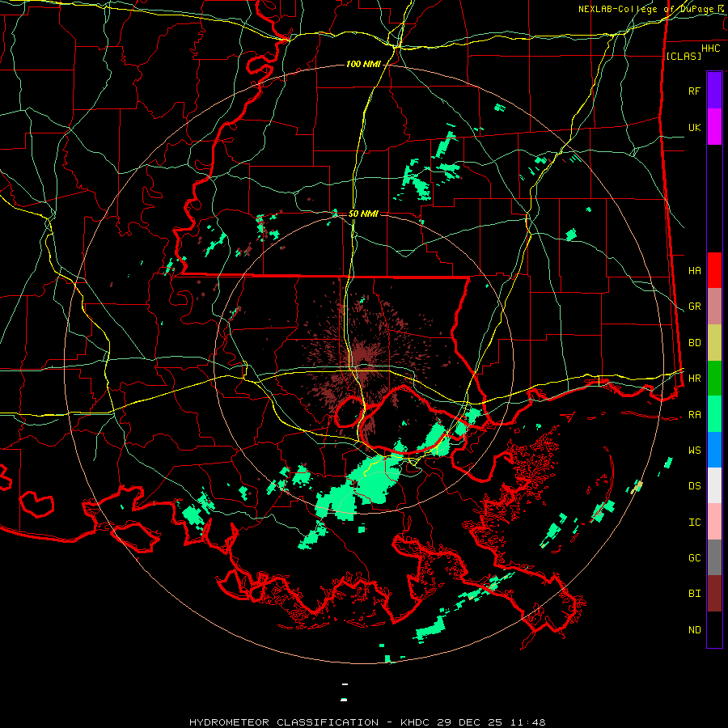
Task: Click the RF legend label
Action: pyautogui.click(x=695, y=91)
